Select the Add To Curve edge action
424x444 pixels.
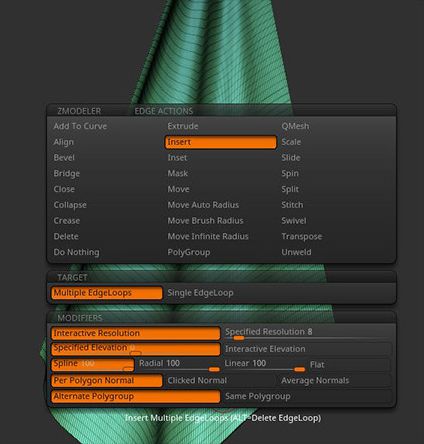(80, 126)
